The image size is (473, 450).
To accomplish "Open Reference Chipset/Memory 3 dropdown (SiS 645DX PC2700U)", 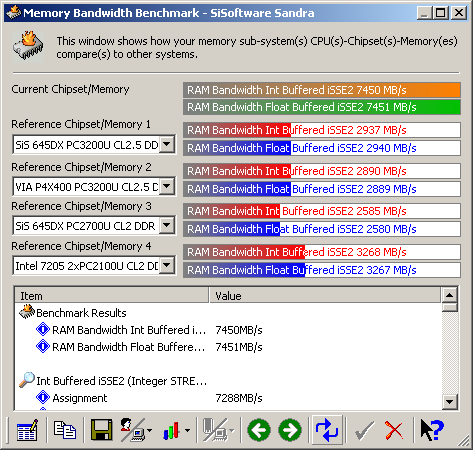I will tap(167, 226).
